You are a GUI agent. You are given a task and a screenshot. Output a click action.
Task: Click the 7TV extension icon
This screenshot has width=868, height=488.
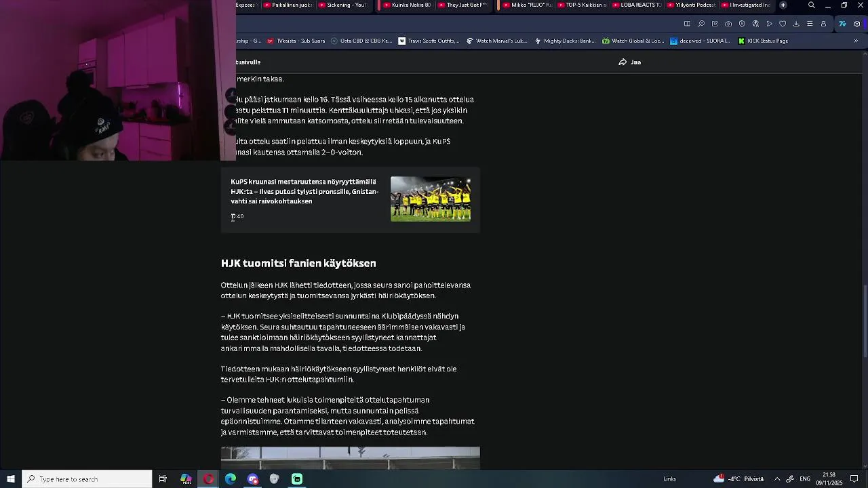pyautogui.click(x=842, y=24)
